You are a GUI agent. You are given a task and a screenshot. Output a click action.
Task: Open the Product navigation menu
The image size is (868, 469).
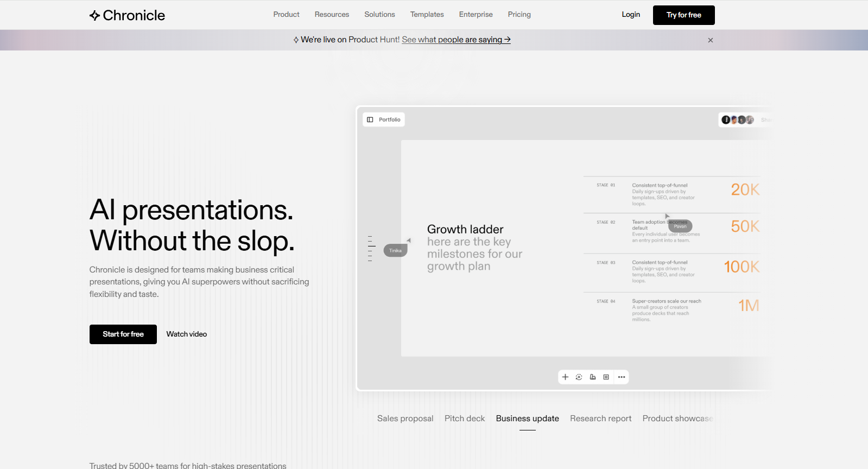coord(286,15)
